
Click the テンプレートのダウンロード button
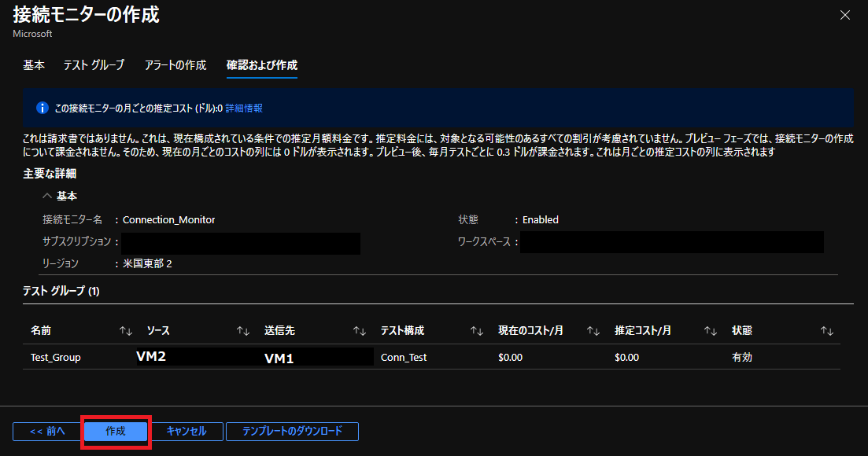[x=292, y=431]
